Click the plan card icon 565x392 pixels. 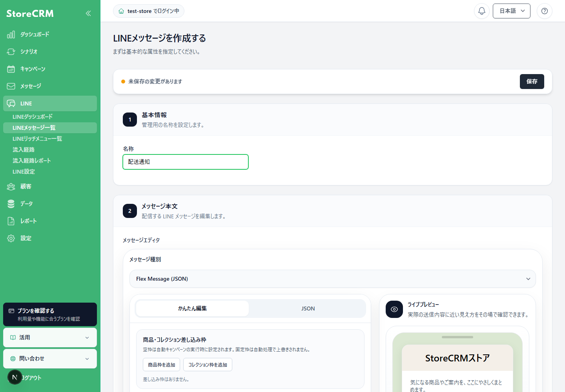(11, 311)
